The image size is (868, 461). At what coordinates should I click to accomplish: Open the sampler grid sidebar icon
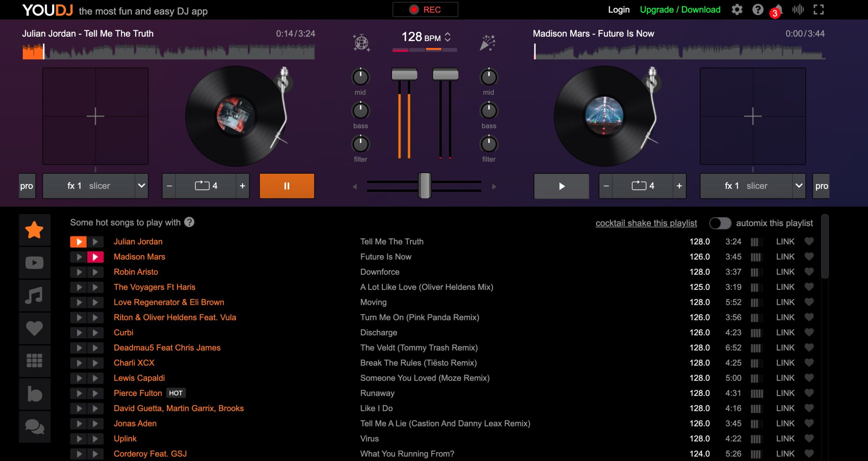pyautogui.click(x=35, y=360)
